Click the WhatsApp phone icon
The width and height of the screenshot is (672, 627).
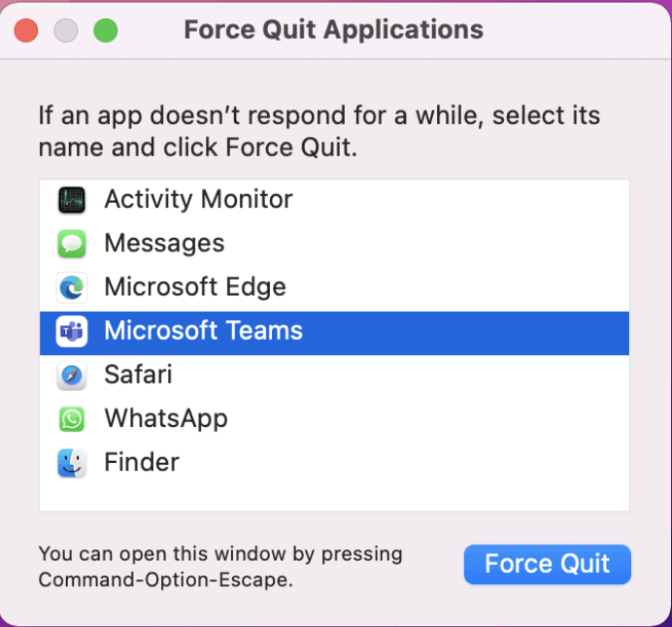pyautogui.click(x=72, y=419)
